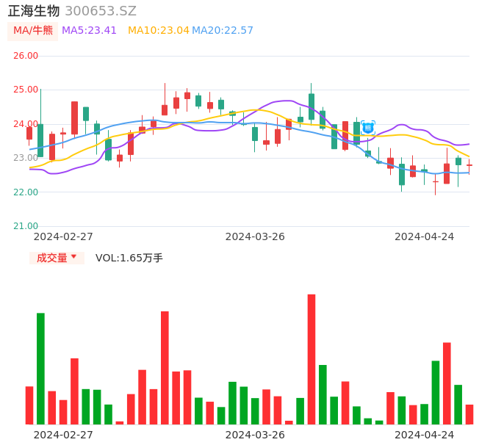Select the MA10:23.04 legend label
Screen dimensions: 504x445
coord(158,31)
